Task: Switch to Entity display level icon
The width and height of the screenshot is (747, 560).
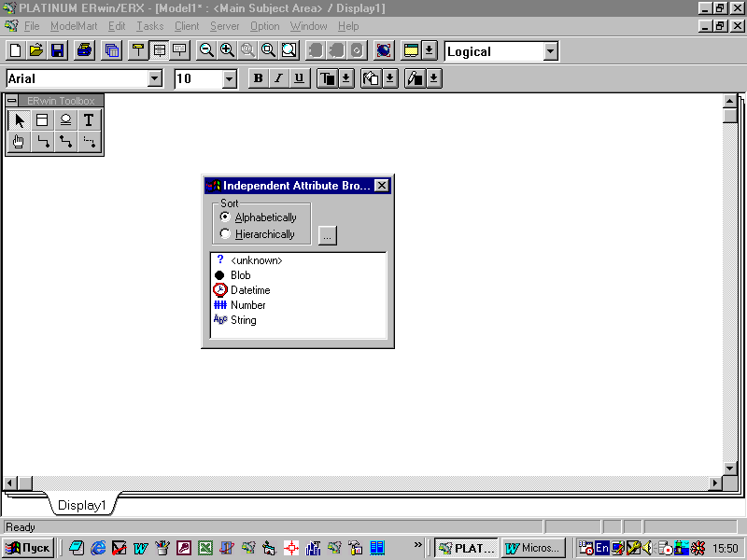Action: pyautogui.click(x=138, y=50)
